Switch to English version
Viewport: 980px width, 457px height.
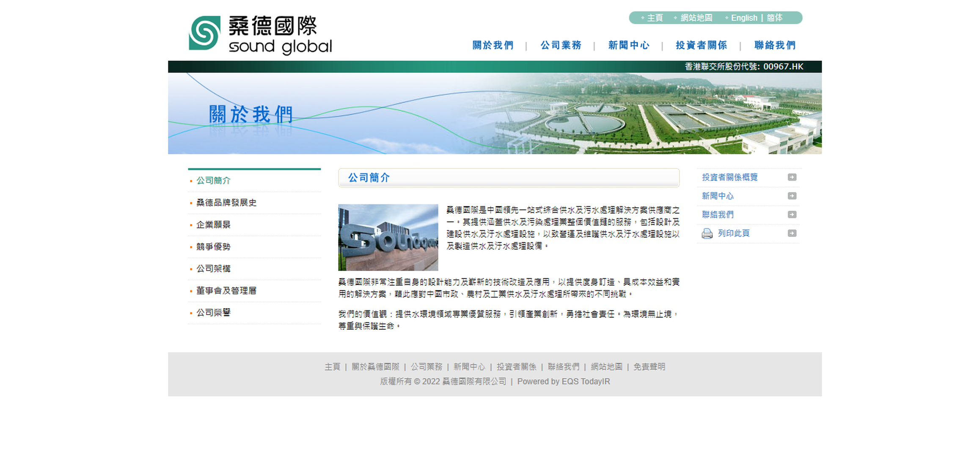pyautogui.click(x=744, y=18)
